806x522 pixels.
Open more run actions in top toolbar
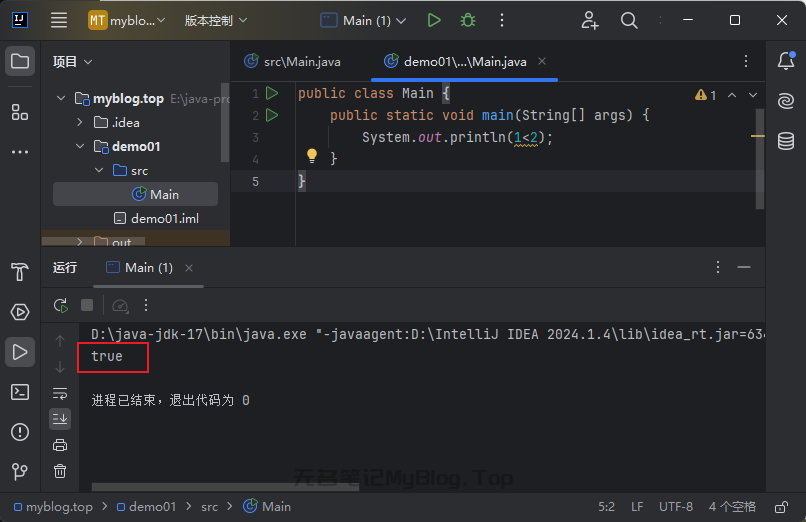tap(502, 21)
